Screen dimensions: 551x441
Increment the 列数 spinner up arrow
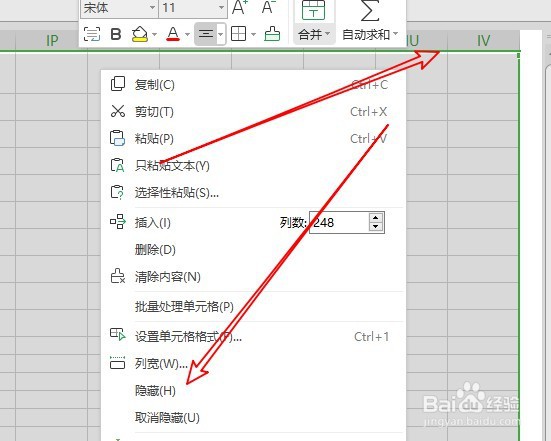coord(376,218)
